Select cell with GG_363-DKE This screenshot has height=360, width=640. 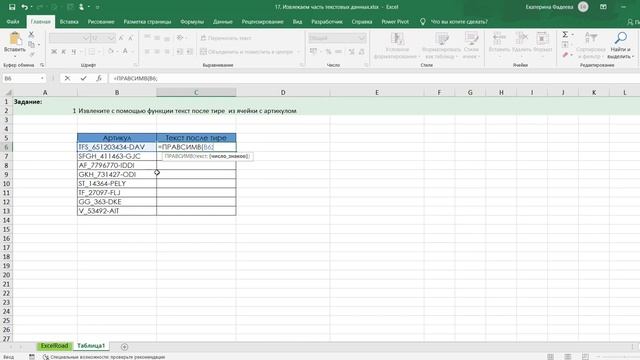pos(117,202)
